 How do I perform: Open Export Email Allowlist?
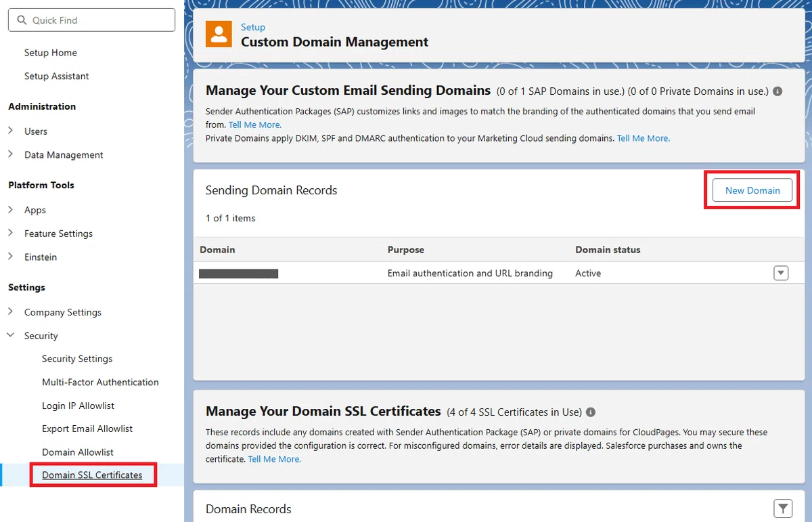coord(87,429)
